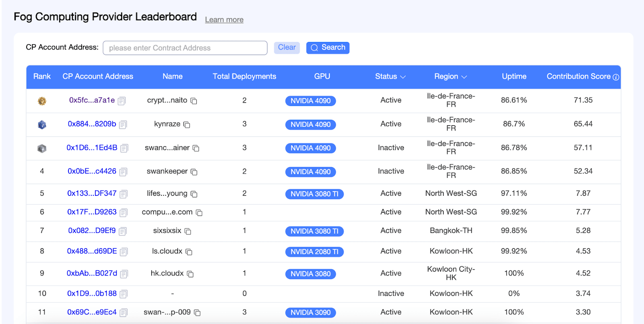Open address link 0x0bE...c4426
Screen dimensions: 644x324
pyautogui.click(x=92, y=171)
